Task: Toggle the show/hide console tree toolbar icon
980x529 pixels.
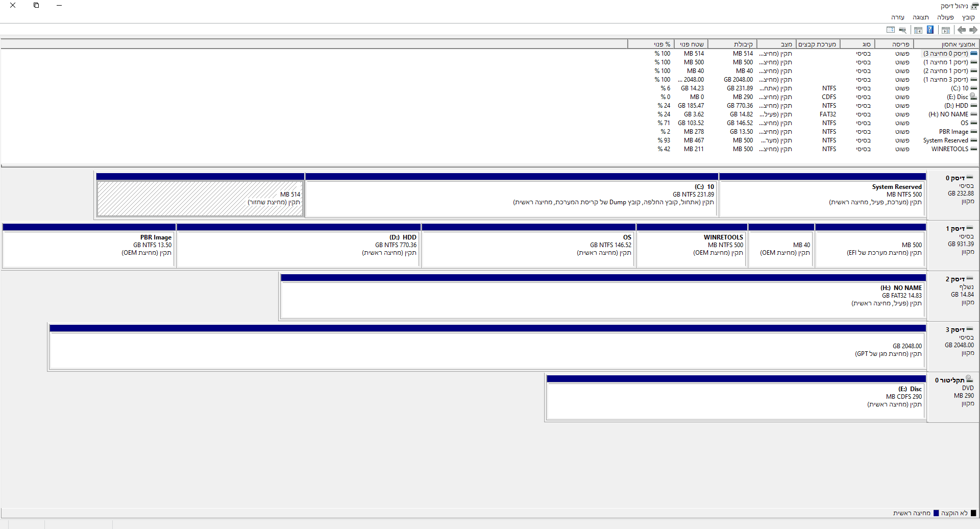Action: click(x=946, y=30)
